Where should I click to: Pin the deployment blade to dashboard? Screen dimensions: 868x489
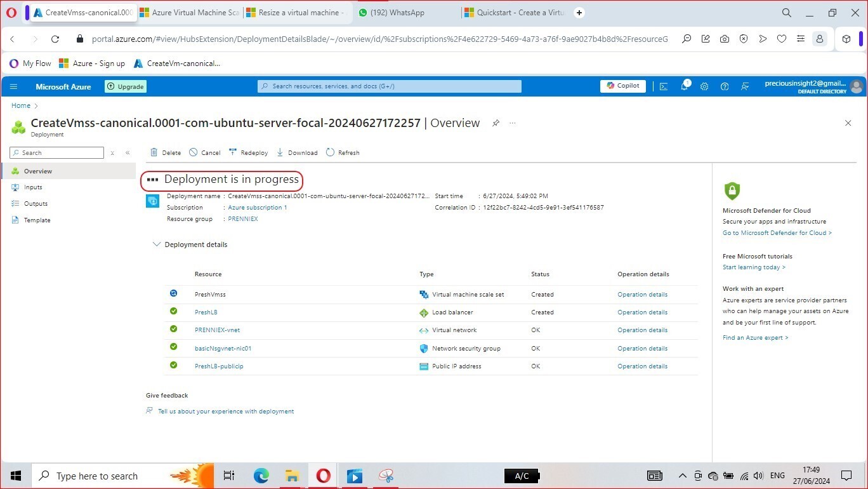[x=496, y=123]
